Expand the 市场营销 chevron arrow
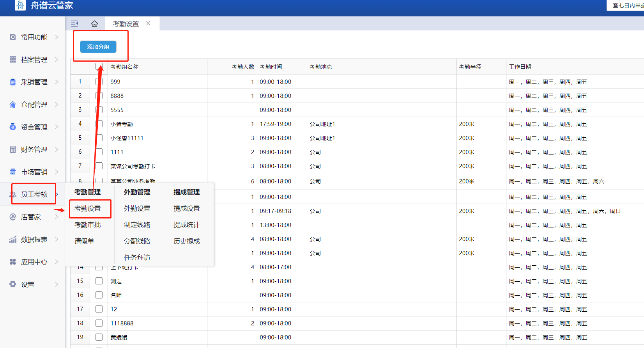The image size is (644, 348). 57,172
